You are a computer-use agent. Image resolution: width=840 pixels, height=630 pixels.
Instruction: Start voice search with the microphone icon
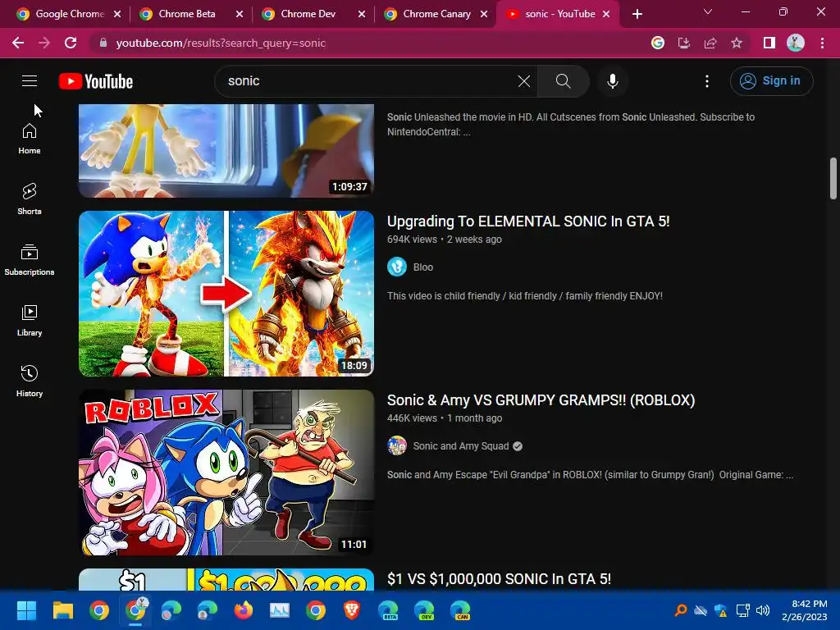[612, 81]
